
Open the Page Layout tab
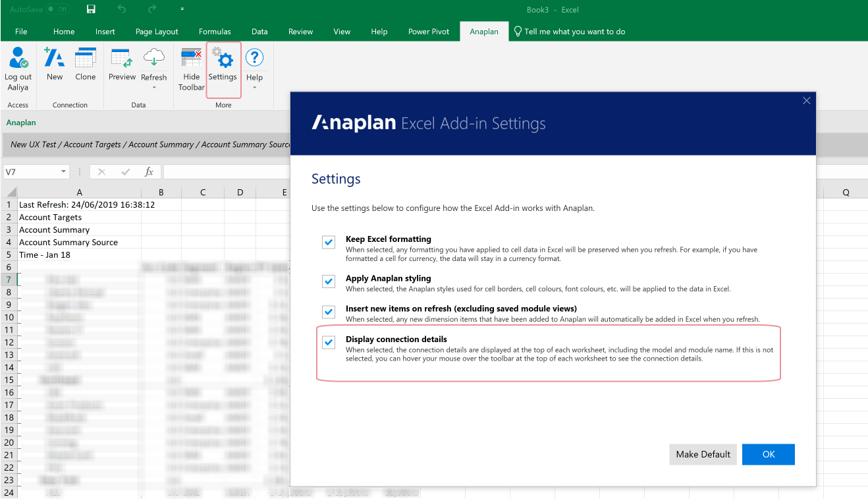[157, 32]
